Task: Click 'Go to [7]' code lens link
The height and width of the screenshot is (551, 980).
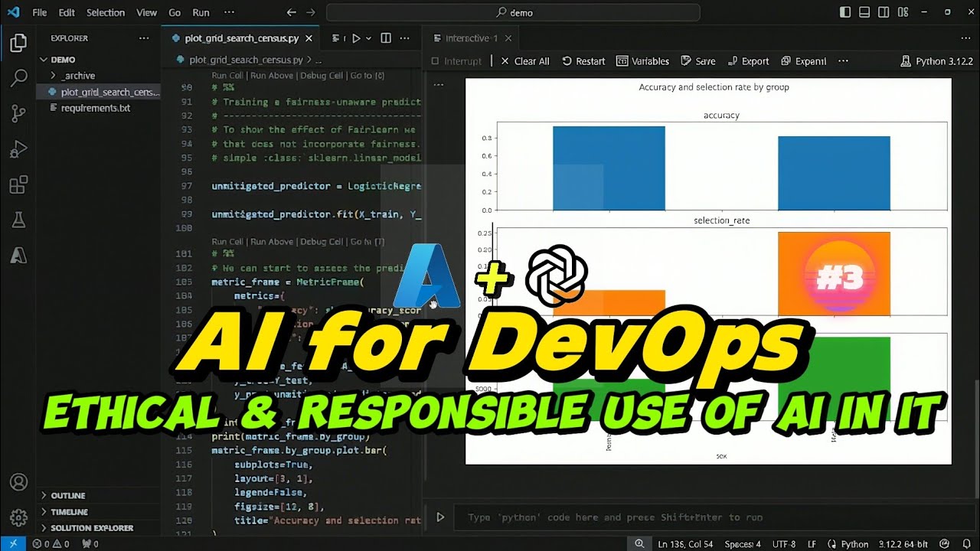Action: 367,242
